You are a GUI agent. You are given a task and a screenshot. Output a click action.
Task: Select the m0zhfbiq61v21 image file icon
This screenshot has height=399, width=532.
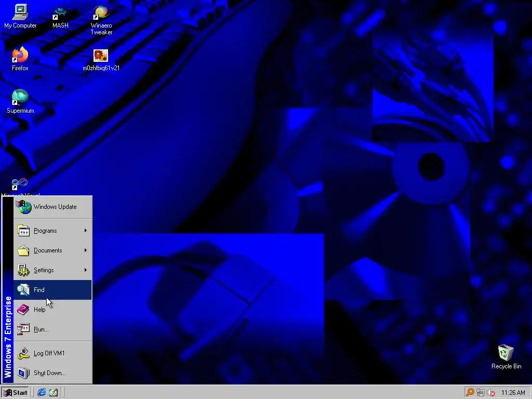101,60
